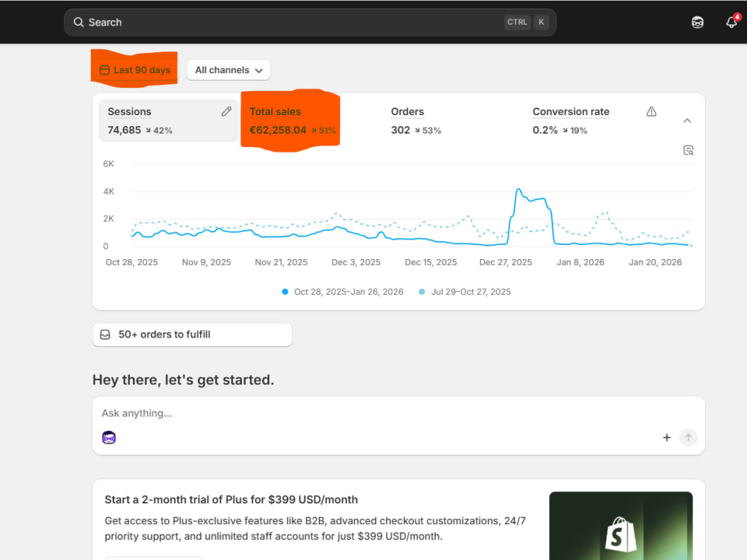Toggle the Oct 28, 2025–Jan 26, 2026 legend

343,292
